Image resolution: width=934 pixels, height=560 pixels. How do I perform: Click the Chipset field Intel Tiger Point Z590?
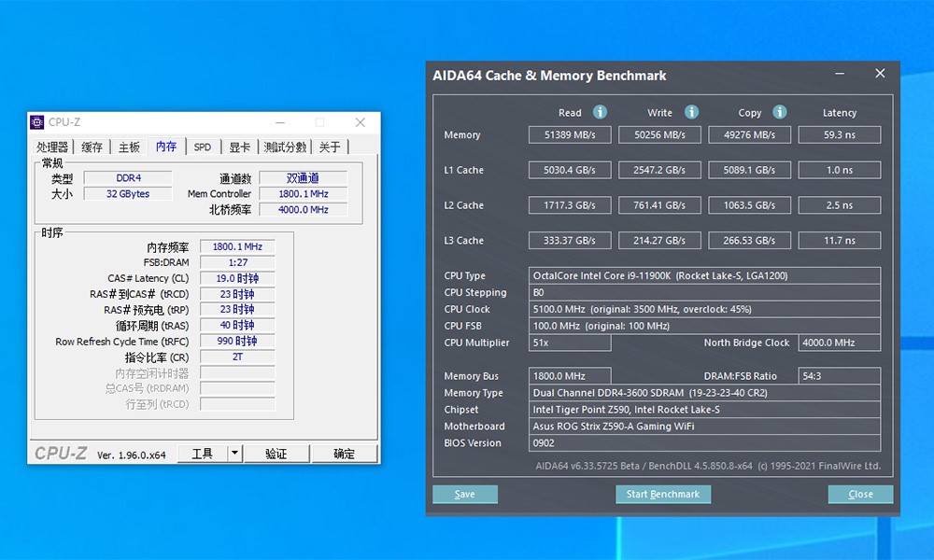point(704,410)
